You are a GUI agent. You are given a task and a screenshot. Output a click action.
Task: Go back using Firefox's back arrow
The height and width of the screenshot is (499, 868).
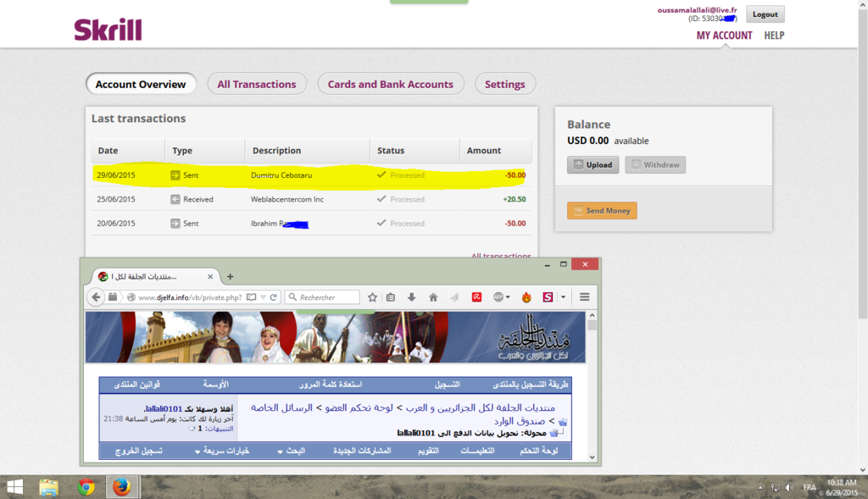pos(96,297)
